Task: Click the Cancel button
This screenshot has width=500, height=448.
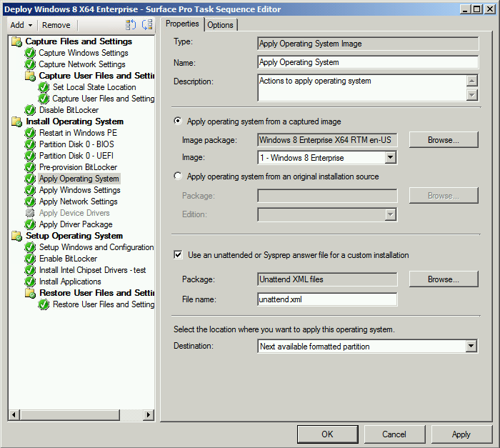Action: pyautogui.click(x=394, y=434)
